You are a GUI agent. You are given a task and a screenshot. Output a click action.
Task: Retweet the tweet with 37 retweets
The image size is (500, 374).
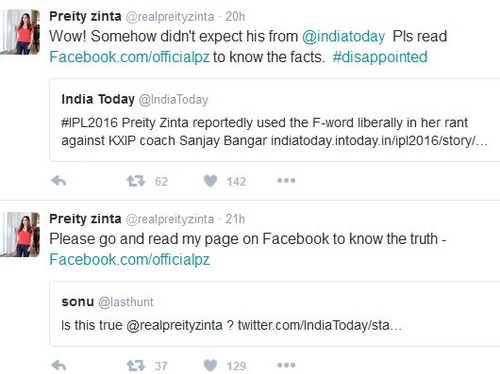(136, 366)
